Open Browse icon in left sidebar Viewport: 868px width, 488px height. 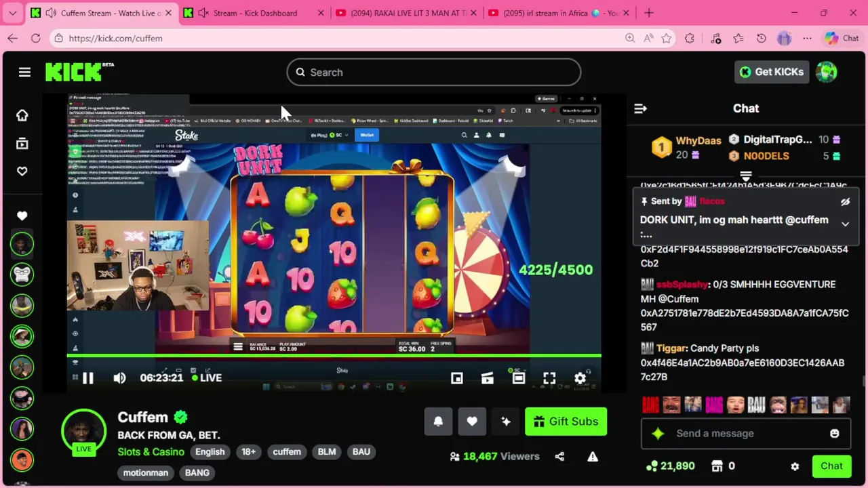(x=22, y=144)
